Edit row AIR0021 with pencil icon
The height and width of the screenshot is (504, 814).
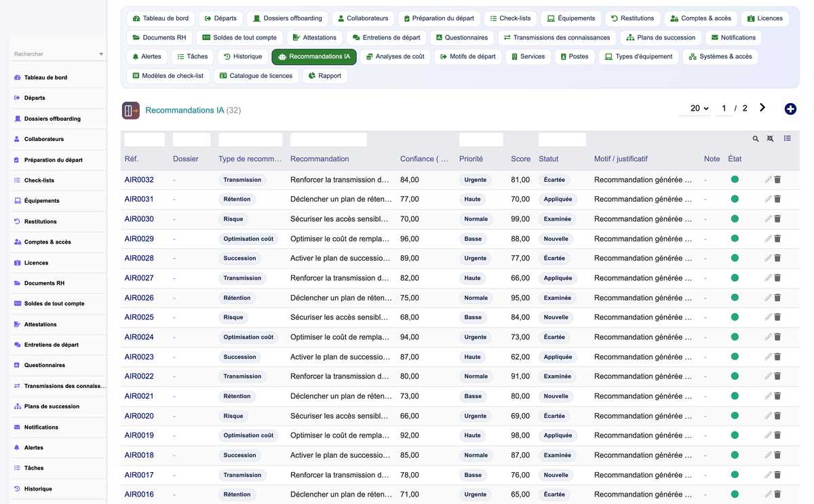tap(768, 396)
